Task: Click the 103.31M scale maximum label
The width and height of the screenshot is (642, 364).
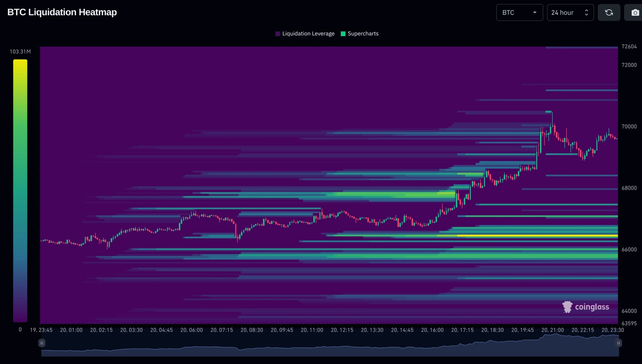Action: point(20,52)
